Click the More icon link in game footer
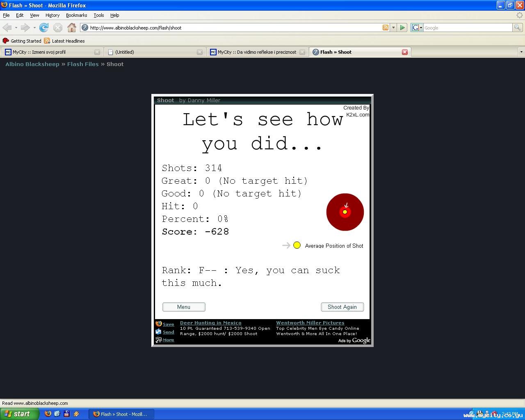525x420 pixels. point(165,340)
